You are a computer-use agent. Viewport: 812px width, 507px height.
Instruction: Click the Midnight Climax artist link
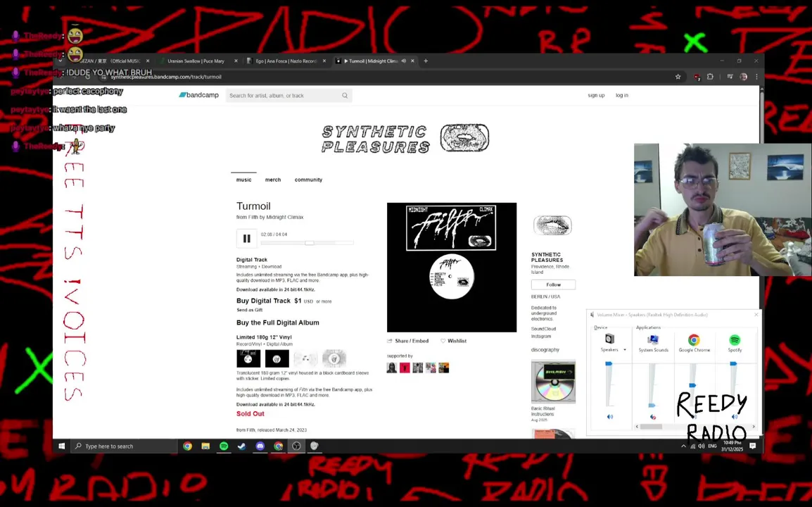[285, 217]
